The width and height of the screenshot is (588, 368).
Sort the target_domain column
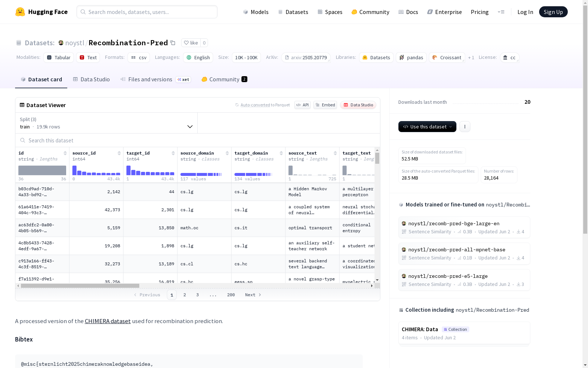tap(281, 153)
